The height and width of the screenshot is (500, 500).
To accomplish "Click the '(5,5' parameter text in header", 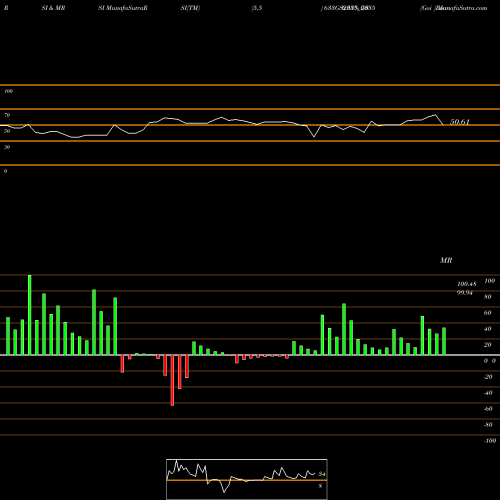I will 256,8.
